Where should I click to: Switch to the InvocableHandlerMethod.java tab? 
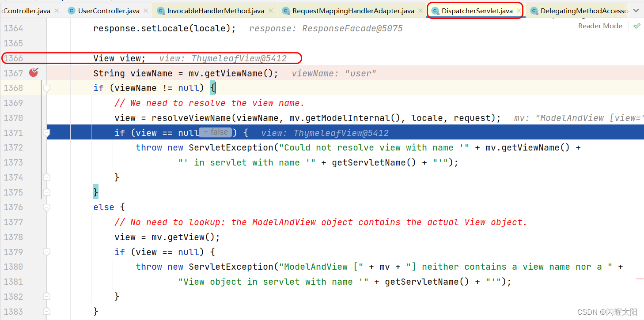[x=216, y=11]
